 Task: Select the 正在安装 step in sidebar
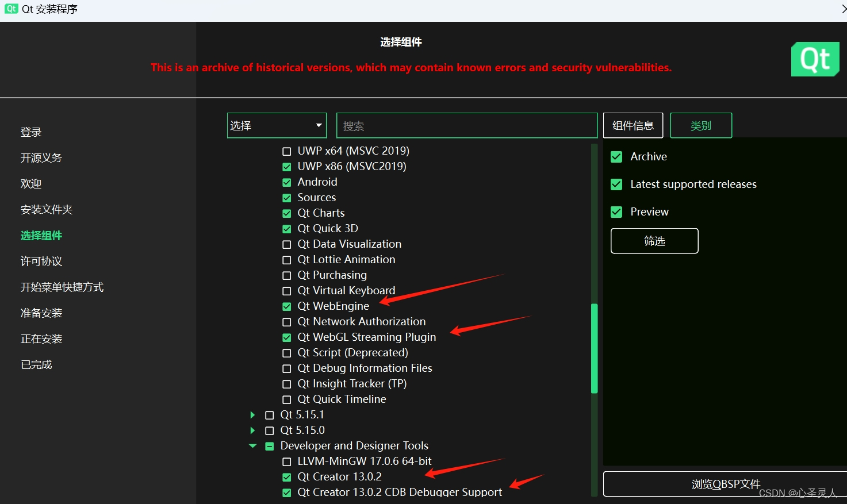pyautogui.click(x=41, y=339)
